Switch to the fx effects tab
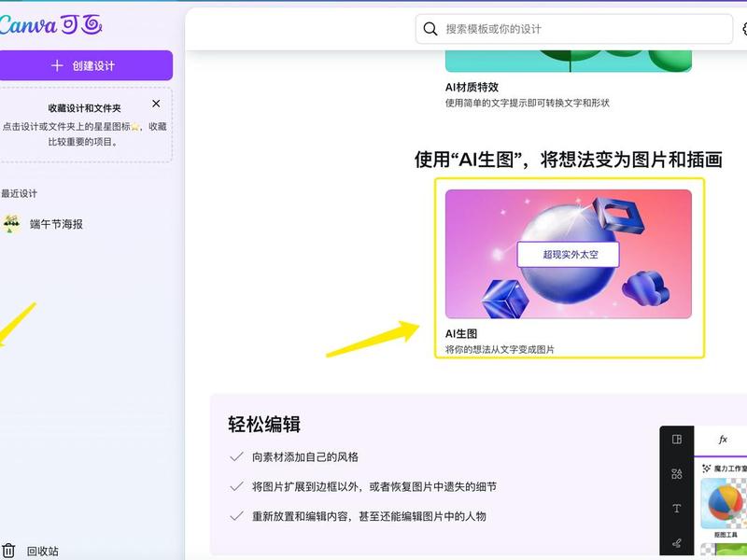The width and height of the screenshot is (747, 560). coord(723,439)
